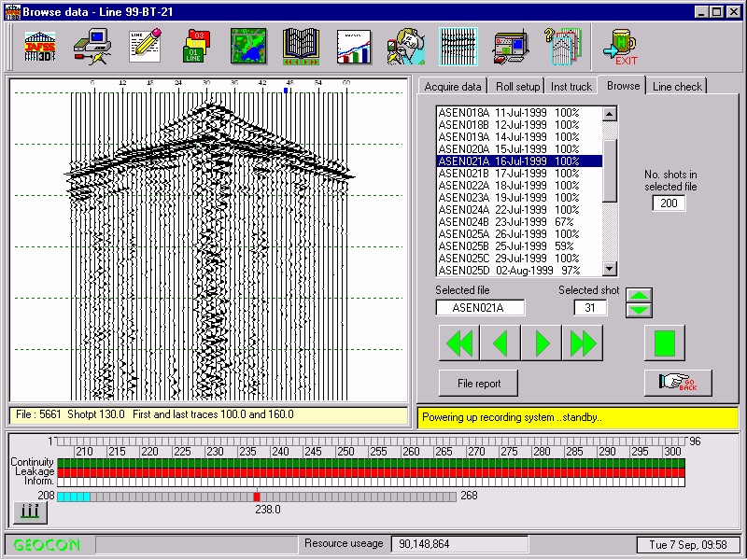Open the recording instrument icon
Viewport: 747px width, 560px height.
(x=511, y=47)
